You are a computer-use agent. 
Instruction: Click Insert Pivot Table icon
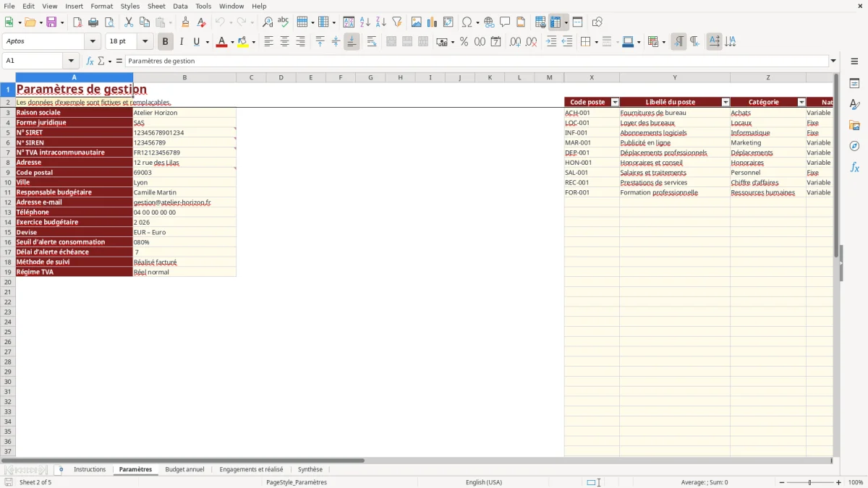pyautogui.click(x=448, y=22)
